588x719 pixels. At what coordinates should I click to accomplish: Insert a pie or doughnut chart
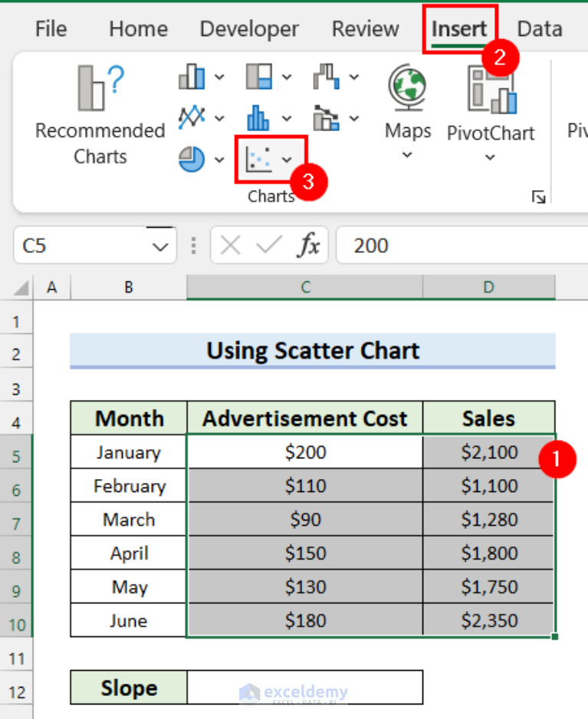click(x=192, y=159)
